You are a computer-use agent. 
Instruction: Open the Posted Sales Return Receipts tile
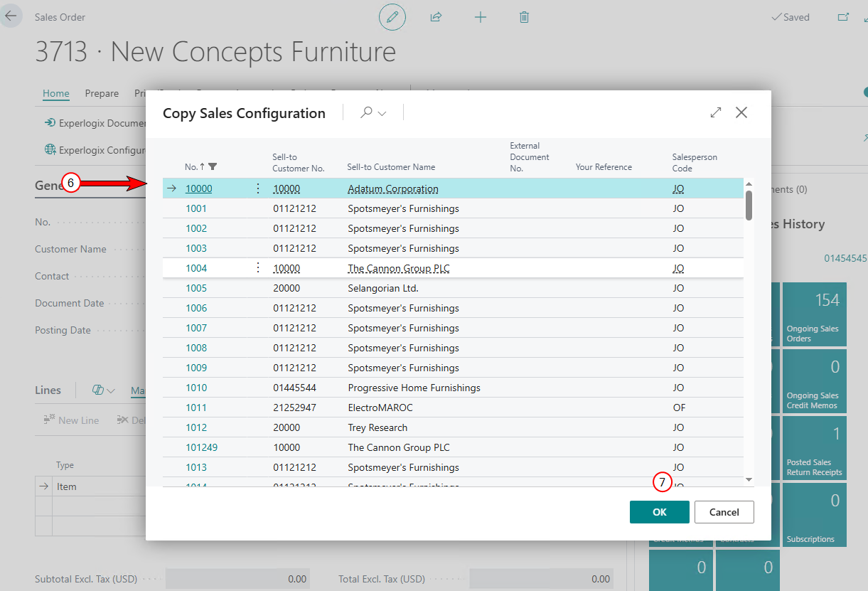coord(815,448)
